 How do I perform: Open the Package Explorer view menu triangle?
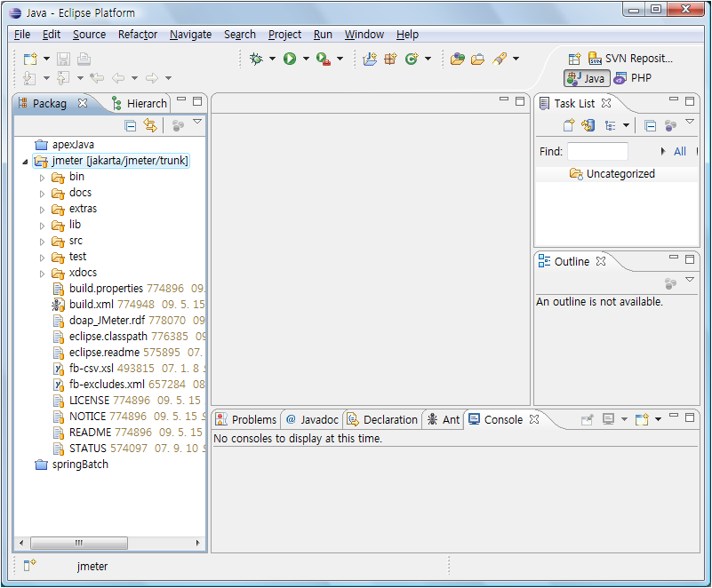(197, 121)
